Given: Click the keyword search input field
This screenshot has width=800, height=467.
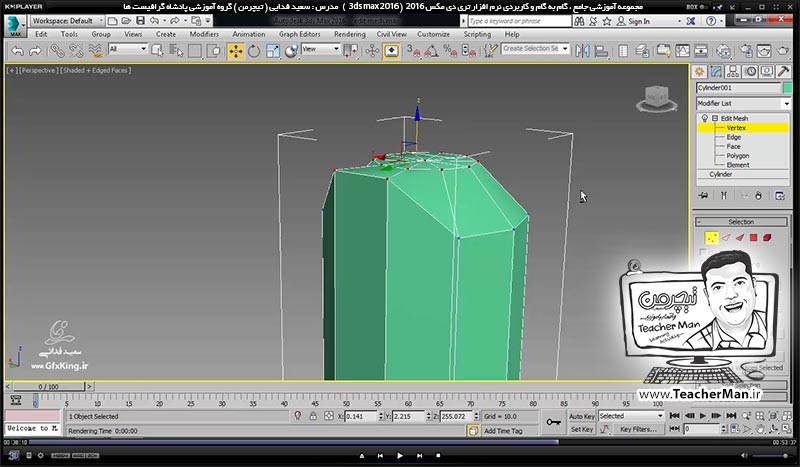Looking at the screenshot, I should [519, 21].
